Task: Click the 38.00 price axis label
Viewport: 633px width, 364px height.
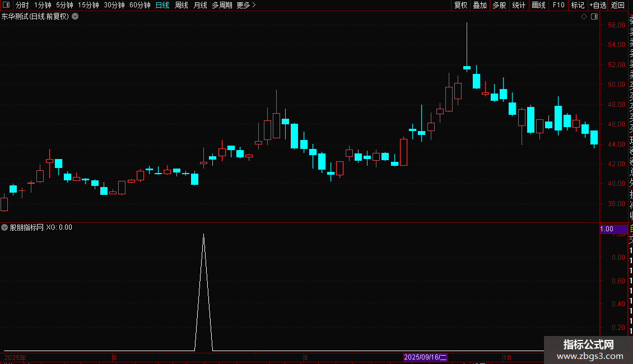Action: point(616,204)
